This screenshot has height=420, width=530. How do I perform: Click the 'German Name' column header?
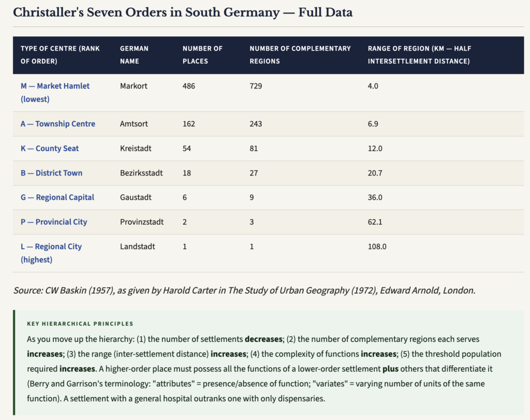134,55
